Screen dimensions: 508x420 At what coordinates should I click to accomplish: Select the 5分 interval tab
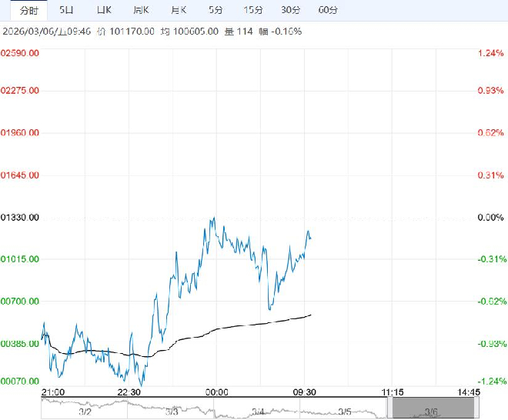(x=216, y=10)
